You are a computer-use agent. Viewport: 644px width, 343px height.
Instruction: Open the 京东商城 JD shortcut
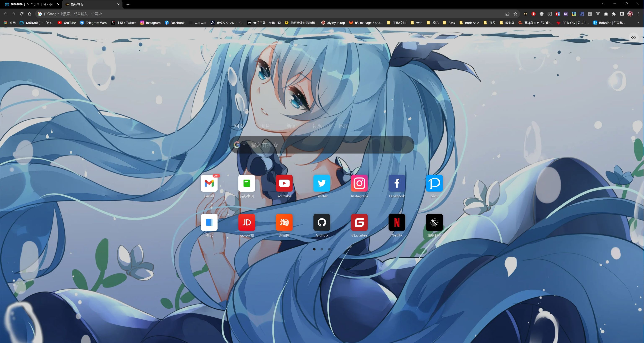click(x=247, y=222)
